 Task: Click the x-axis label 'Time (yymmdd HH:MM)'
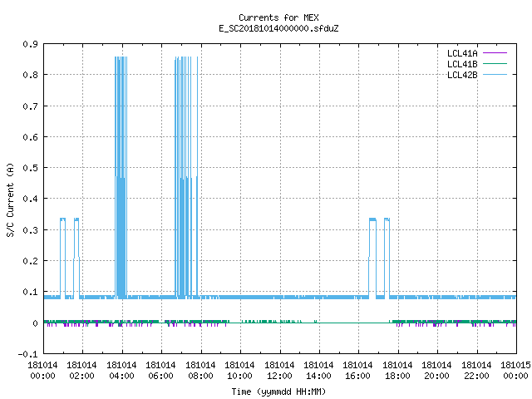coord(278,392)
